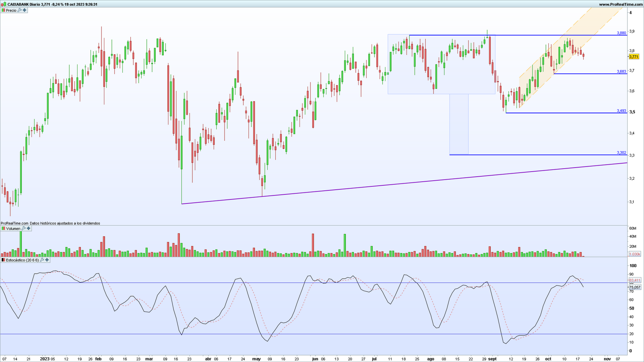Click the may month label on the time axis
The height and width of the screenshot is (362, 644).
point(256,359)
